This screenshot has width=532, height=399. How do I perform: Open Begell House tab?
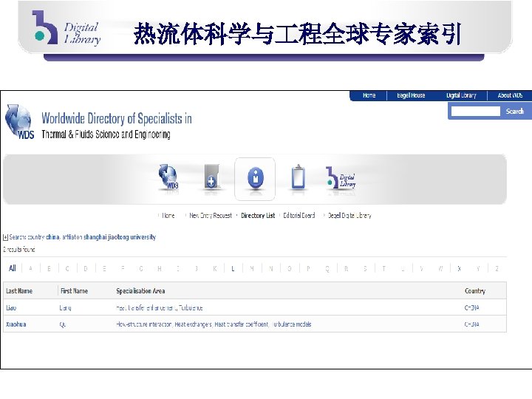(411, 95)
